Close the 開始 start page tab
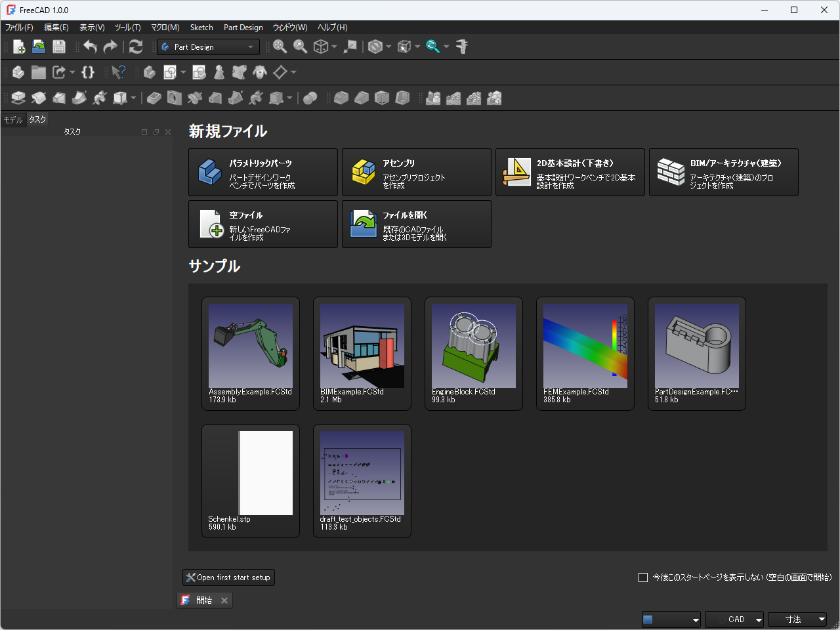The image size is (840, 630). coord(224,600)
